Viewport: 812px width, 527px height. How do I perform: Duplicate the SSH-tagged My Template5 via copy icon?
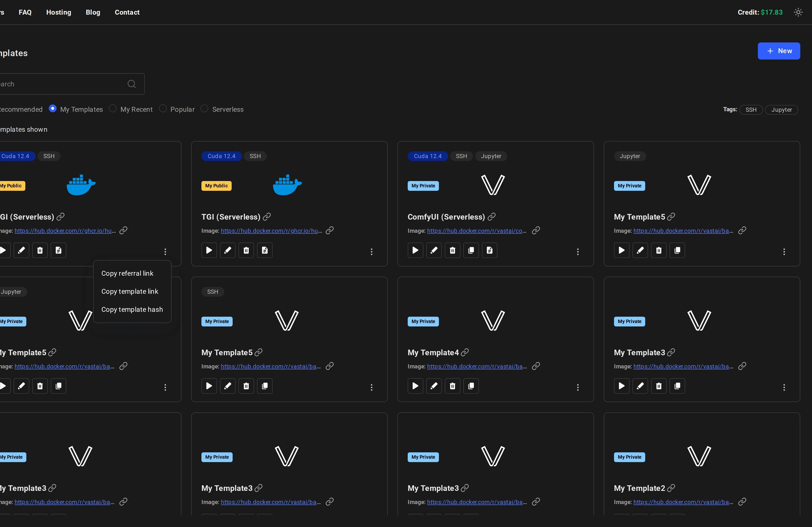265,386
